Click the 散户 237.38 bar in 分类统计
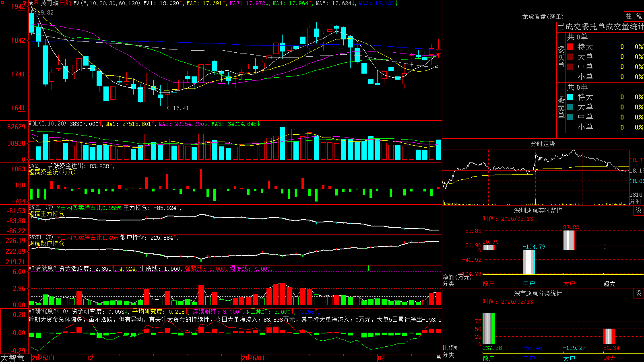 point(489,328)
